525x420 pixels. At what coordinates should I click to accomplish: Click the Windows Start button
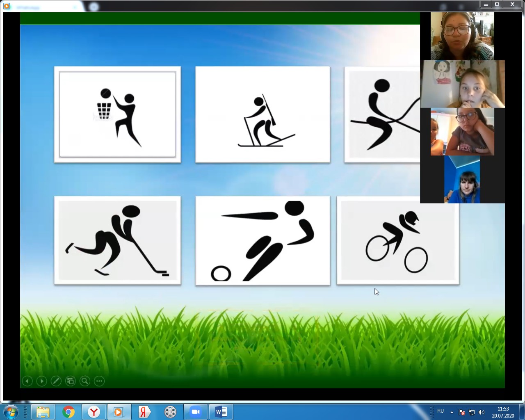[11, 411]
